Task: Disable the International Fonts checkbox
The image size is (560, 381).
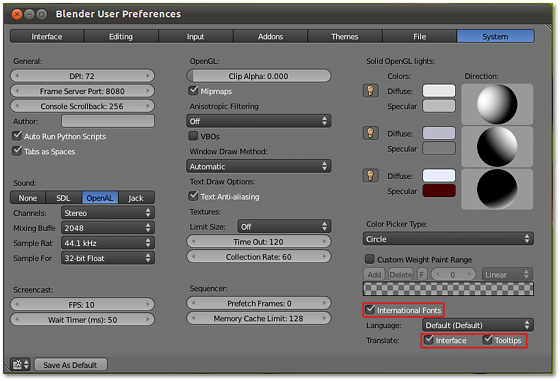Action: [x=370, y=310]
